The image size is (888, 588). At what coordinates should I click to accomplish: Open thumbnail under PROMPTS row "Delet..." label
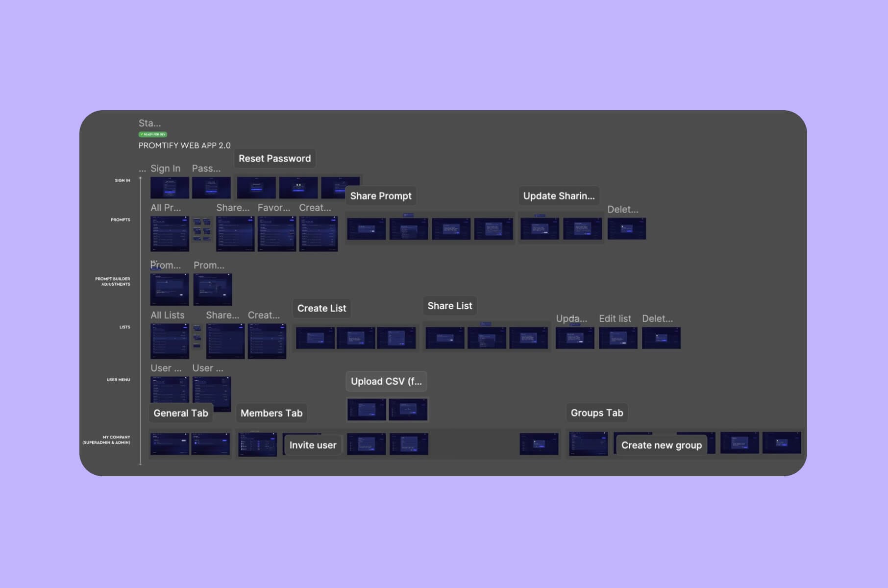627,229
